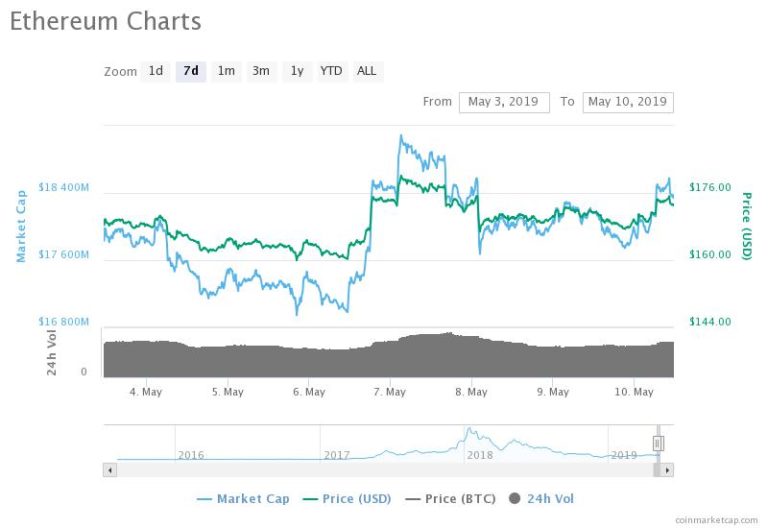The height and width of the screenshot is (528, 768).
Task: Open the To date field
Action: coord(628,102)
